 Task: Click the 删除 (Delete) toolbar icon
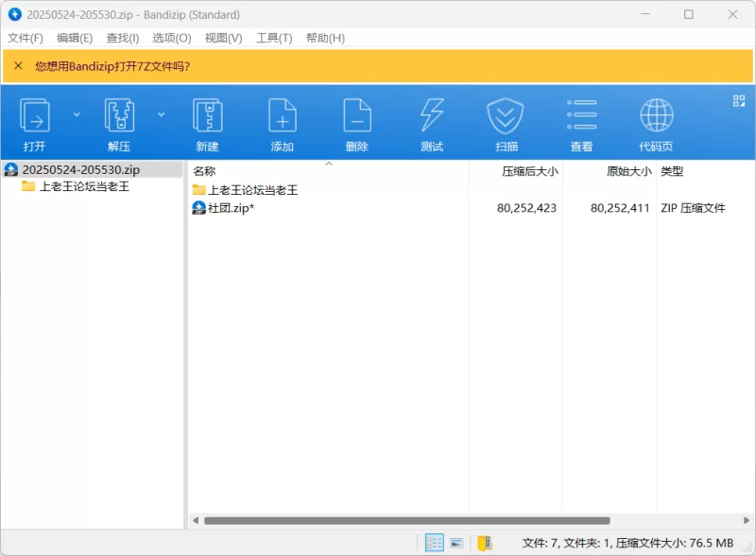pyautogui.click(x=357, y=115)
